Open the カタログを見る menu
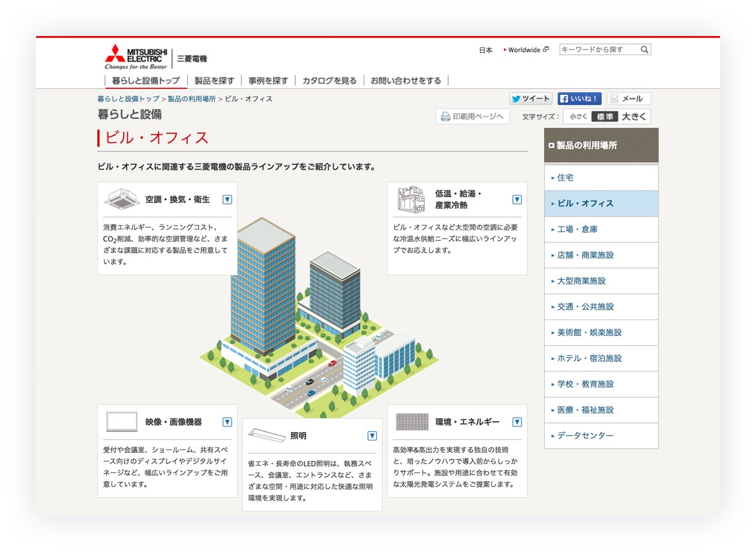The width and height of the screenshot is (756, 552). pyautogui.click(x=329, y=80)
